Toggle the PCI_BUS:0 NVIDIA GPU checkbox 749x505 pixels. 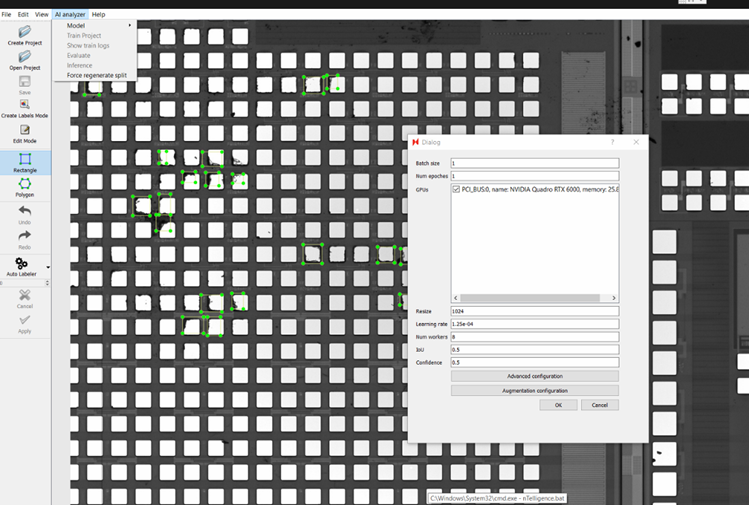[x=456, y=189]
